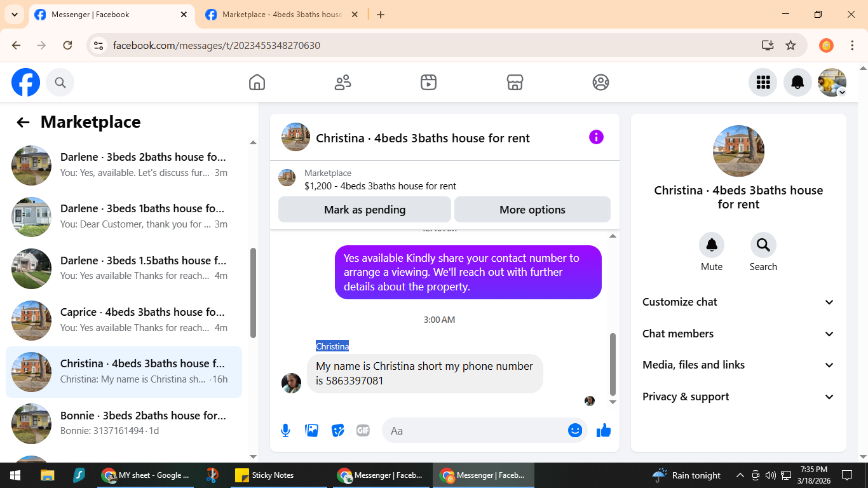Open the tab search dropdown arrow
Screen dimensions: 868x488
click(14, 15)
